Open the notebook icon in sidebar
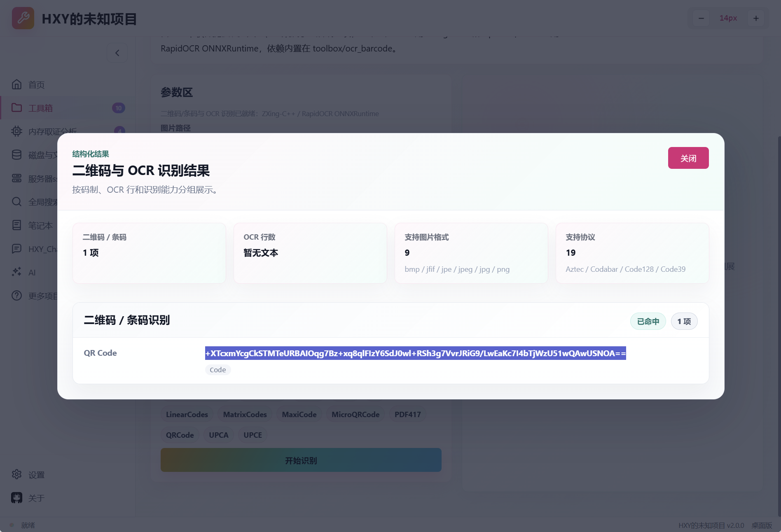 [x=16, y=225]
